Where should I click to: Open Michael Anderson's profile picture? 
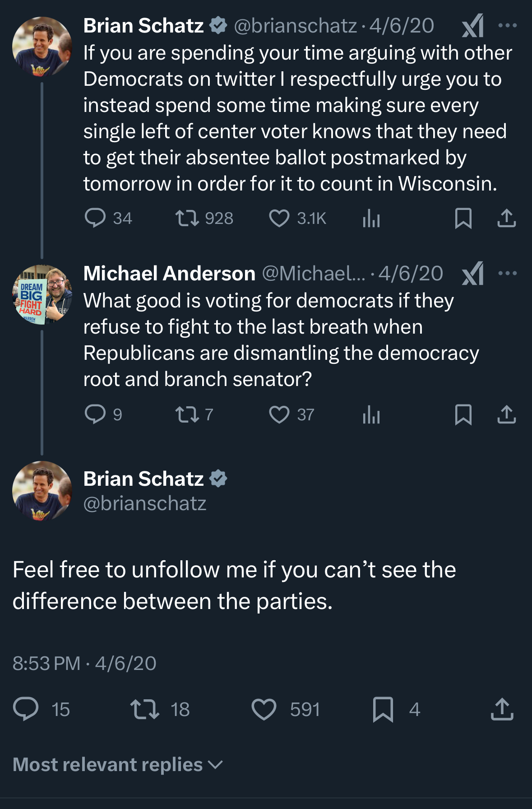42,295
